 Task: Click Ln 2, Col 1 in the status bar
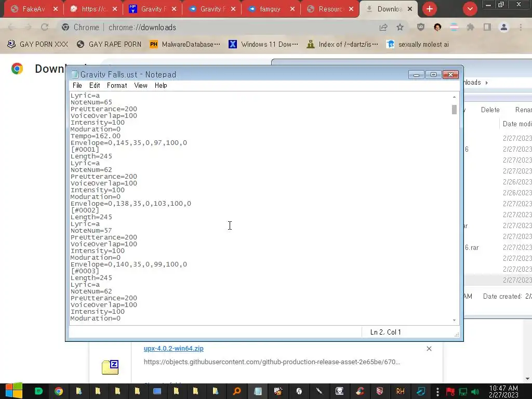click(x=385, y=332)
